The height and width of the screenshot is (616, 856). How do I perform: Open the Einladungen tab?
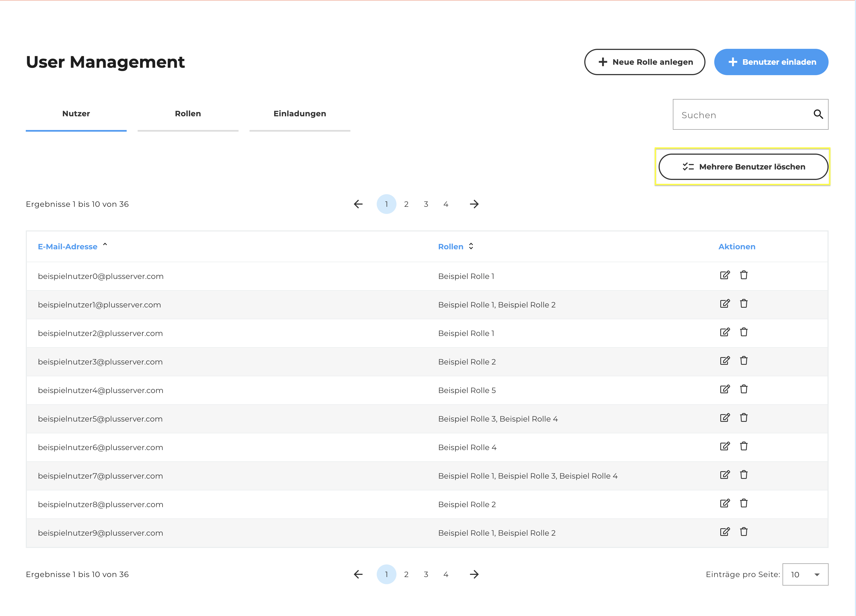coord(300,114)
